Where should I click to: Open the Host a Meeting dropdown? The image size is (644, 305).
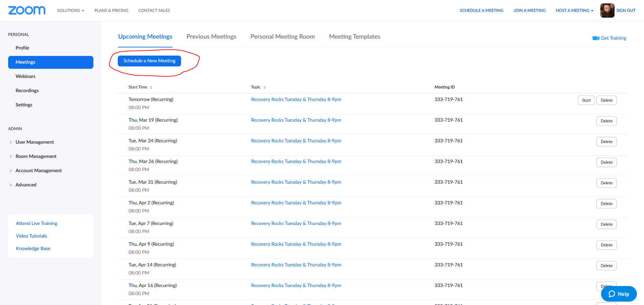click(x=574, y=11)
